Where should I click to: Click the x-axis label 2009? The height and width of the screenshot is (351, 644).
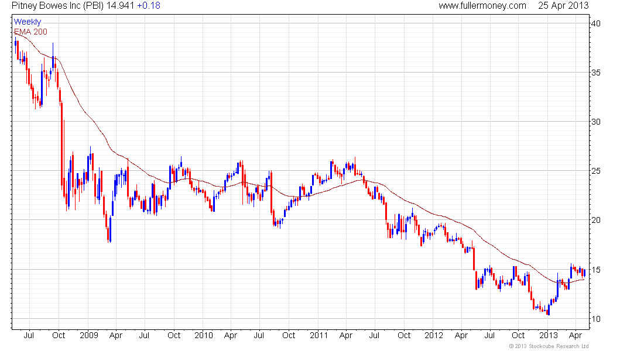89,335
